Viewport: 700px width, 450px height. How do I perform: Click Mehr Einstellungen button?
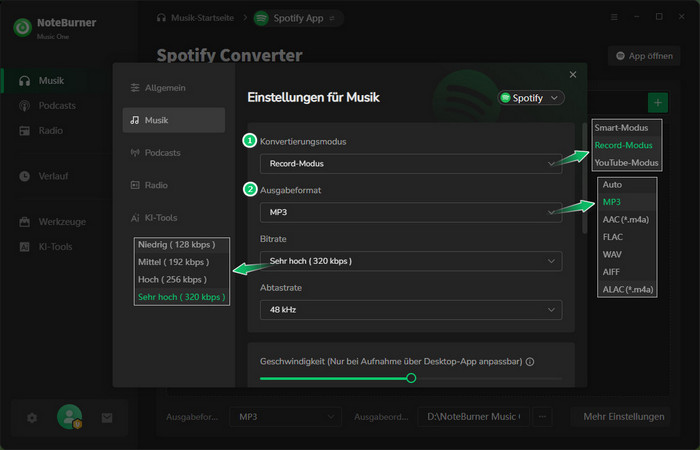[621, 417]
